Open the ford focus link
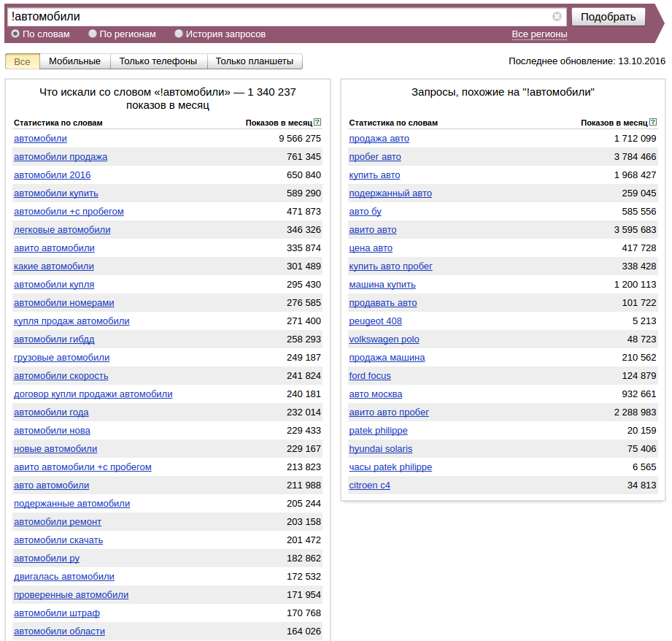The image size is (672, 641). coord(370,375)
